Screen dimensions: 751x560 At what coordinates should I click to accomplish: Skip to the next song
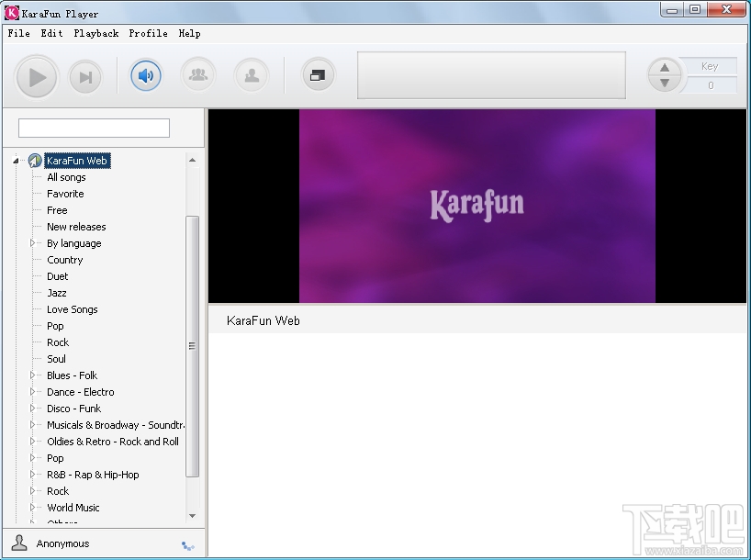(85, 77)
